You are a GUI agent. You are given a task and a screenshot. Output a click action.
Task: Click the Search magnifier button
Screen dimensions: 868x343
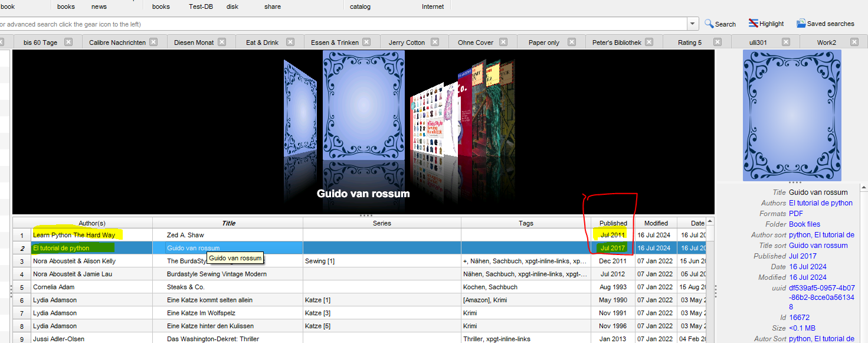[x=720, y=24]
